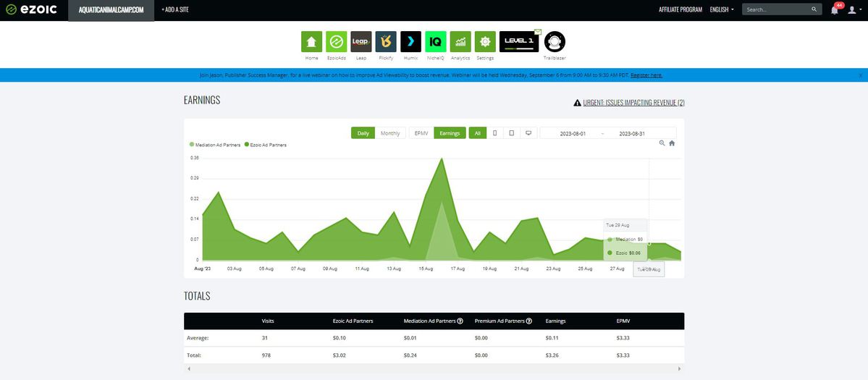Open the NicheIQ app icon

pyautogui.click(x=436, y=41)
